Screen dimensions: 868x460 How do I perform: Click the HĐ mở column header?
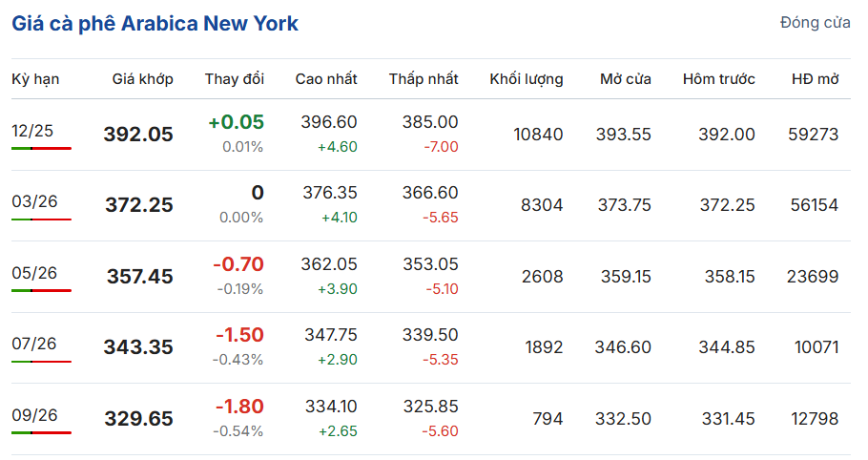(x=816, y=79)
